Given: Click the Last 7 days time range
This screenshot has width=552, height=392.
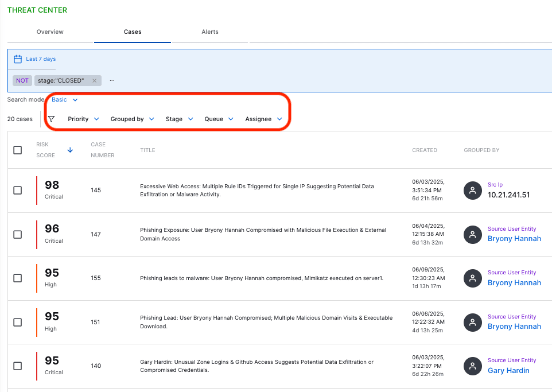Looking at the screenshot, I should tap(41, 59).
